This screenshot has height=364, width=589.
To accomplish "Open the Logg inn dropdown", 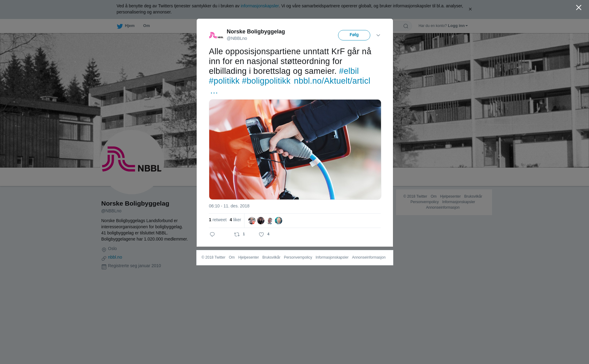I will (x=458, y=26).
